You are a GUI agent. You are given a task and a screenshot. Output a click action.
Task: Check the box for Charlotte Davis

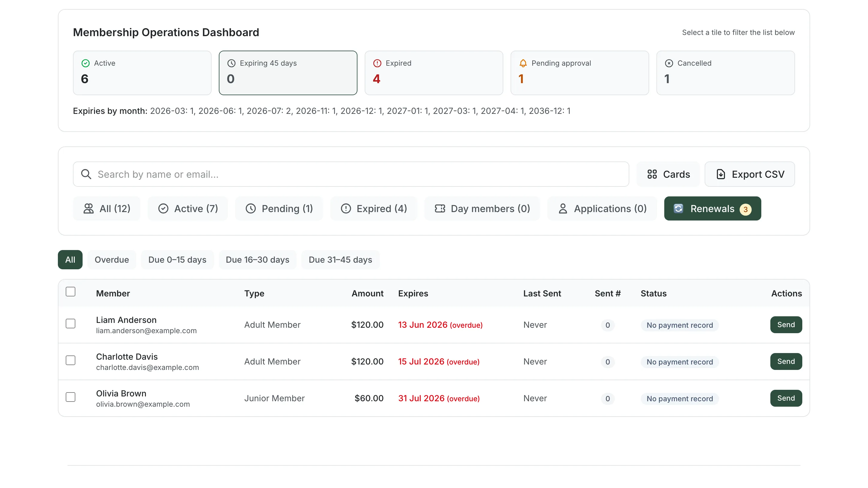click(x=71, y=360)
